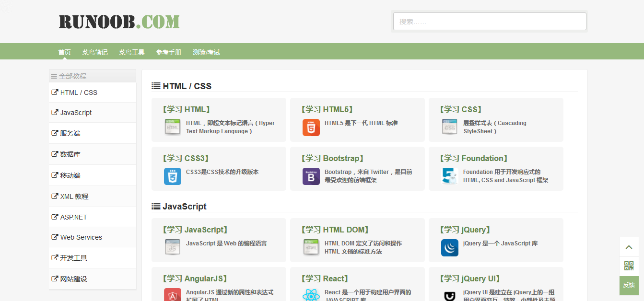Show the QR code icon
The height and width of the screenshot is (301, 644).
click(x=629, y=266)
